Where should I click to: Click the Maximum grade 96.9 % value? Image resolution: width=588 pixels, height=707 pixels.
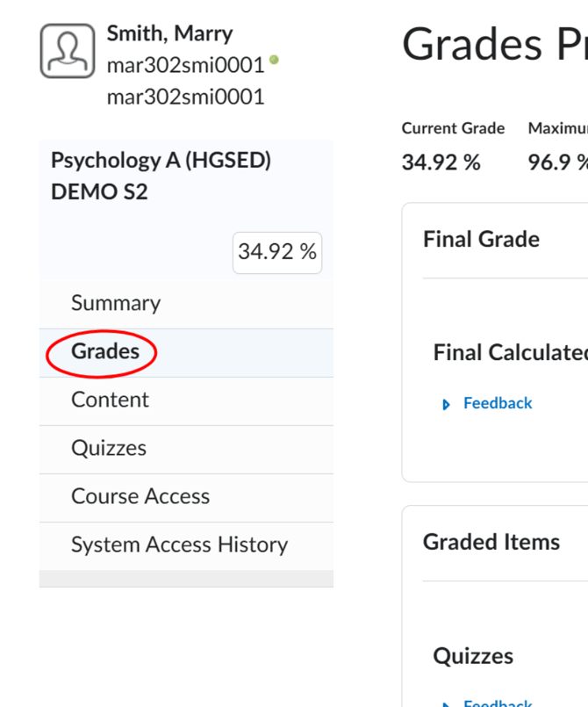coord(558,162)
